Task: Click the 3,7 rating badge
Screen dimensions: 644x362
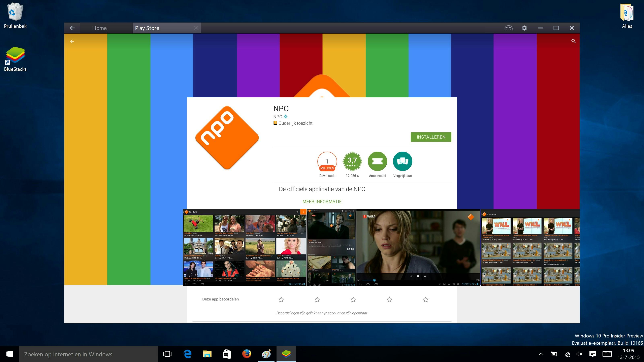Action: (x=352, y=161)
